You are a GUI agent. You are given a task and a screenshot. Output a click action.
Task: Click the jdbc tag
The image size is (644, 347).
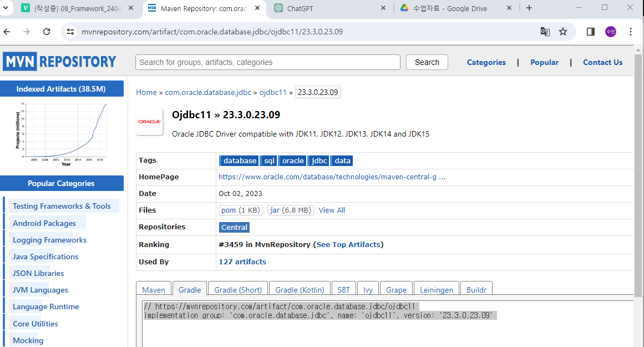319,161
